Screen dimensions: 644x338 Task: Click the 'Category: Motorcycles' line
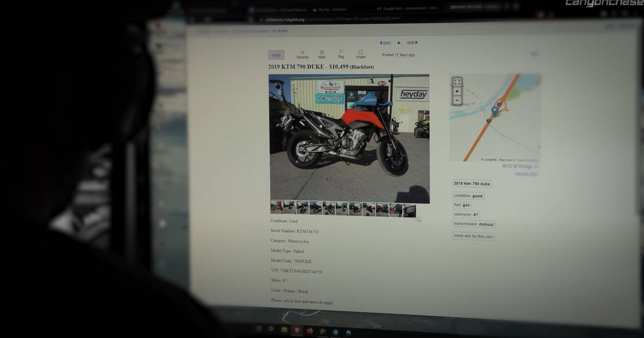point(289,241)
